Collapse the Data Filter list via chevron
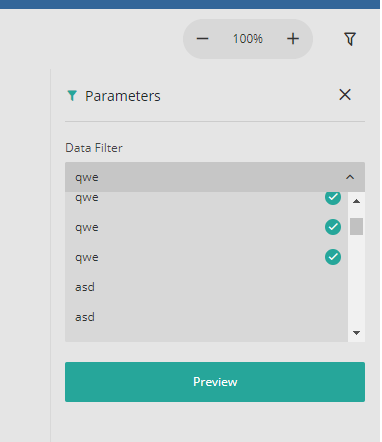The image size is (382, 442). [x=350, y=177]
